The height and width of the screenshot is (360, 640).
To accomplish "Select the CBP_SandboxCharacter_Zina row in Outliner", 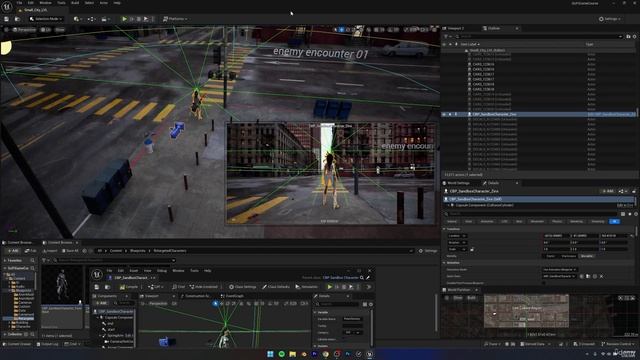I will 539,114.
